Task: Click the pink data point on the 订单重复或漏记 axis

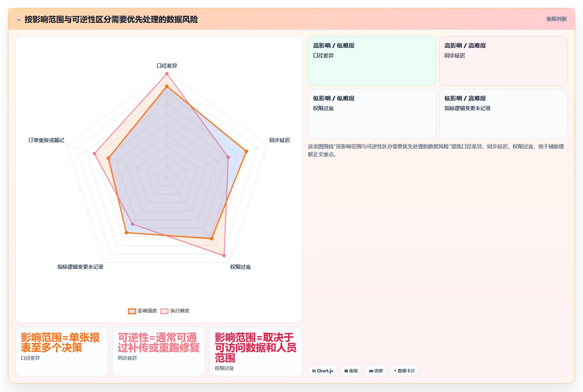Action: [94, 153]
